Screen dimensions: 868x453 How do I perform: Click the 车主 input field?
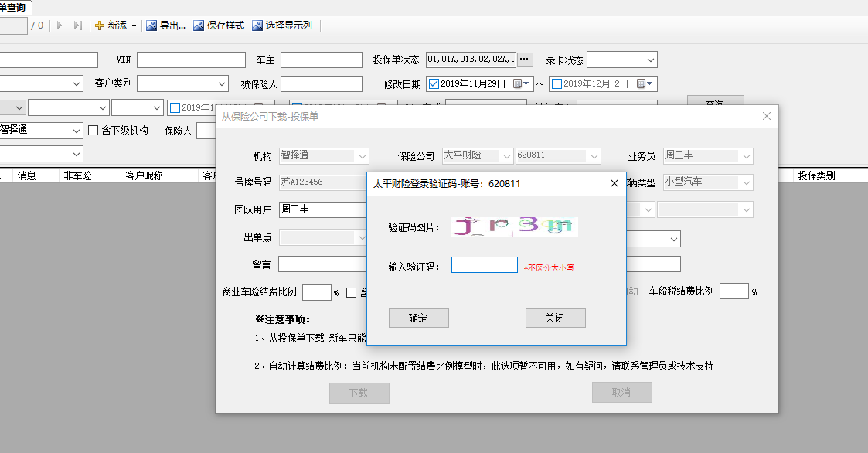321,60
